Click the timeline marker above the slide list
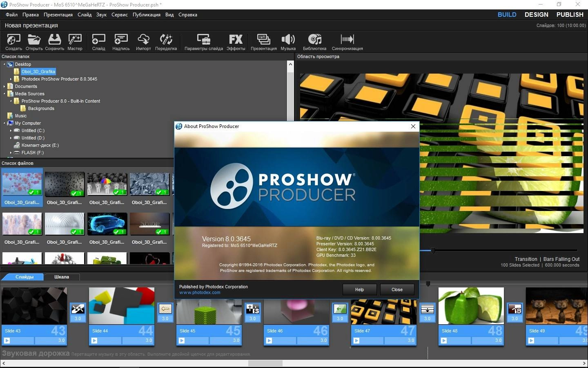The width and height of the screenshot is (588, 368). 428,283
